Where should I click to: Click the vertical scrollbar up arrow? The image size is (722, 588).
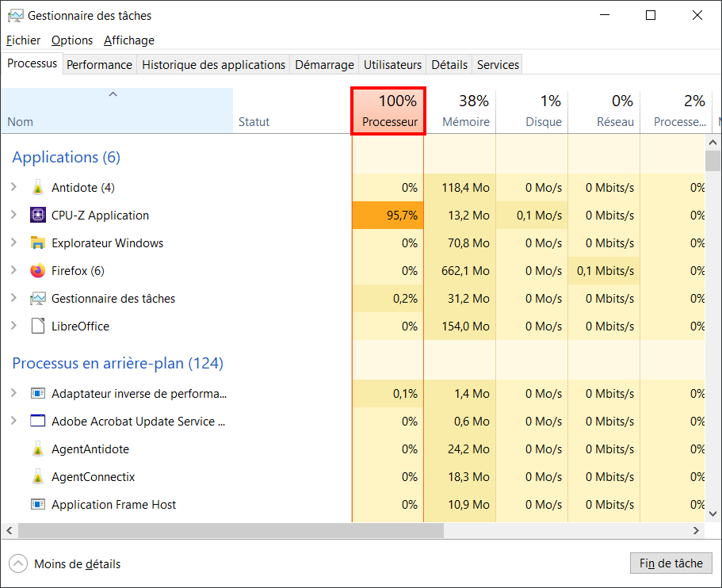(712, 143)
